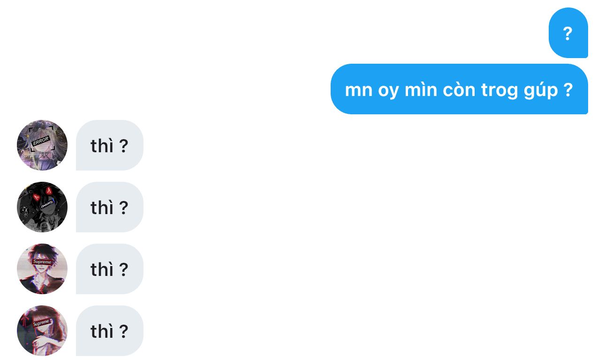The image size is (605, 364).
Task: Select the "mn oy mìn còn trog gúp ?" message
Action: tap(459, 89)
